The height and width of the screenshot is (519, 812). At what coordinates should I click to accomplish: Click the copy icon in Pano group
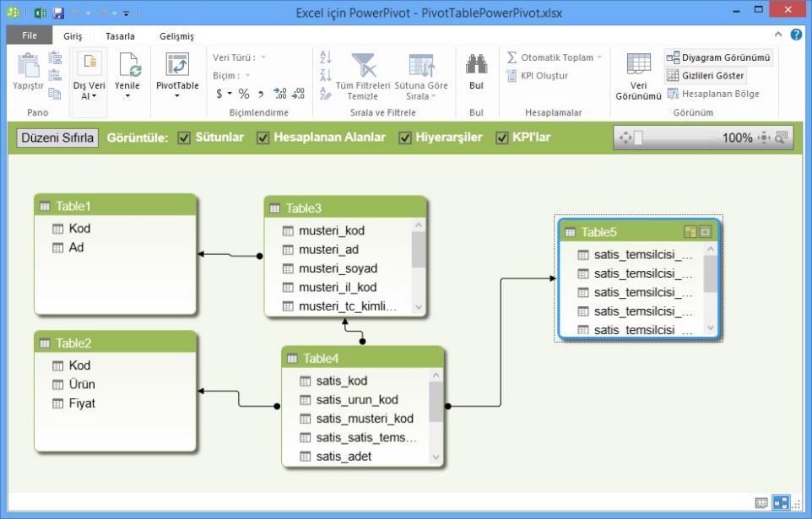54,93
